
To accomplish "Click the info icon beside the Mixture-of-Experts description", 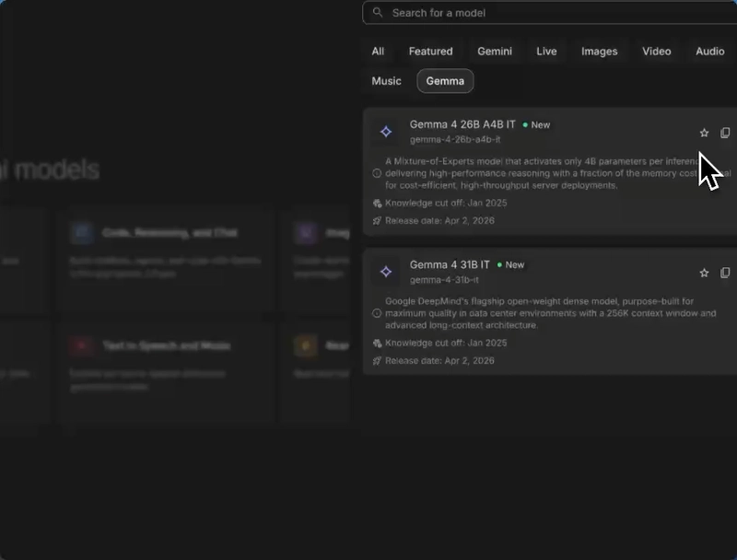I will pos(377,173).
